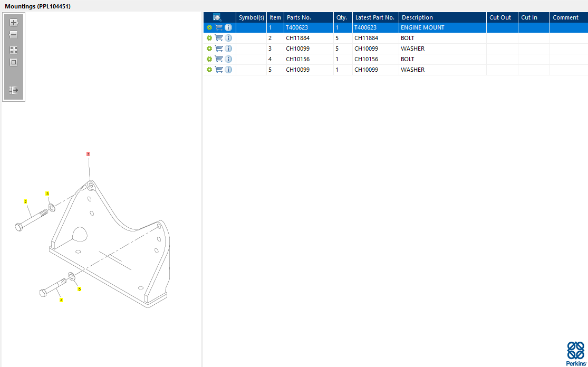Click green gear icon for CH10156 BOLT row
This screenshot has width=588, height=367.
[x=209, y=59]
